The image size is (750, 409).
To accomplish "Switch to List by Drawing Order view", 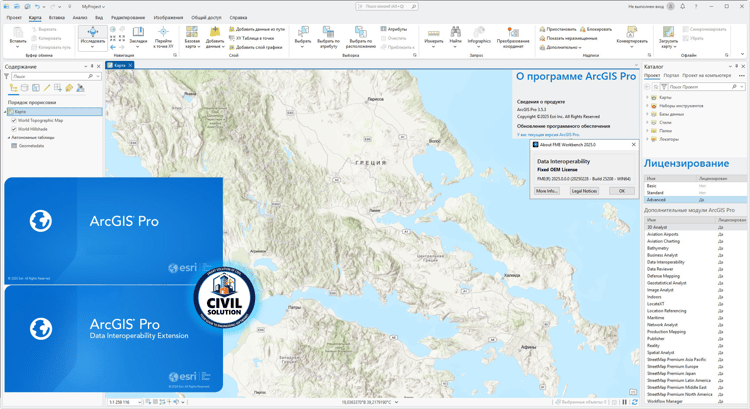I will [13, 88].
